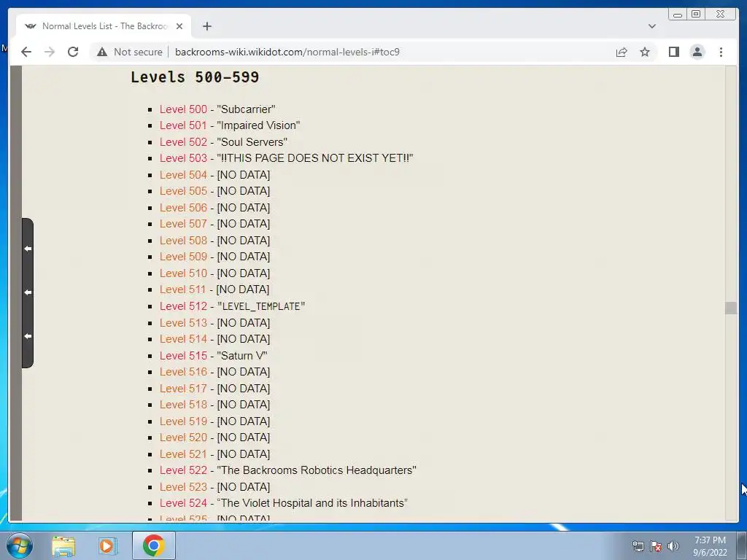Open the Level 504 link

pyautogui.click(x=183, y=175)
